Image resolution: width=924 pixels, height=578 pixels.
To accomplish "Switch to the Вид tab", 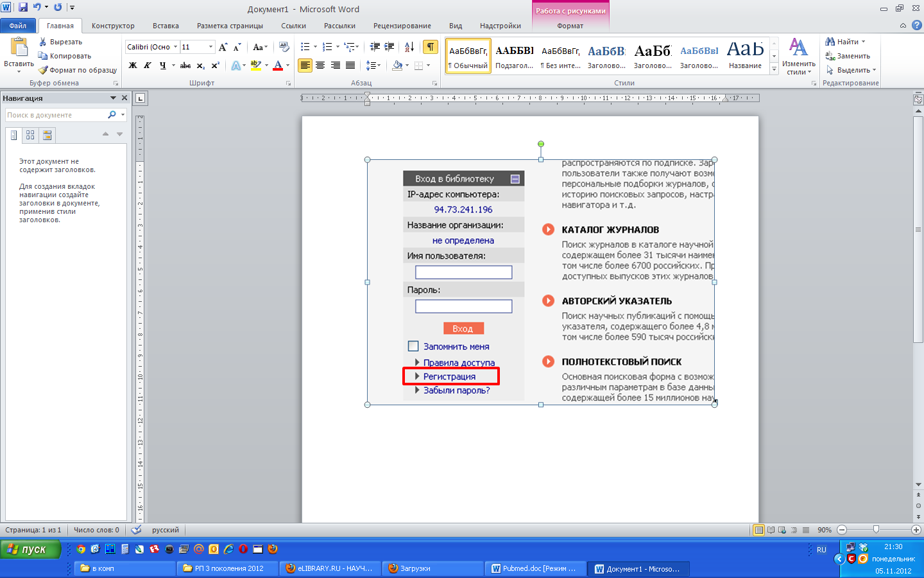I will click(456, 26).
